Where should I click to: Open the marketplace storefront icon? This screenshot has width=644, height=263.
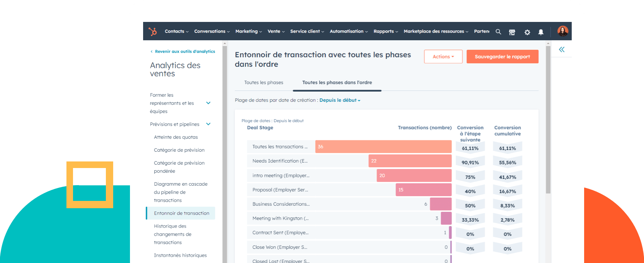click(512, 32)
